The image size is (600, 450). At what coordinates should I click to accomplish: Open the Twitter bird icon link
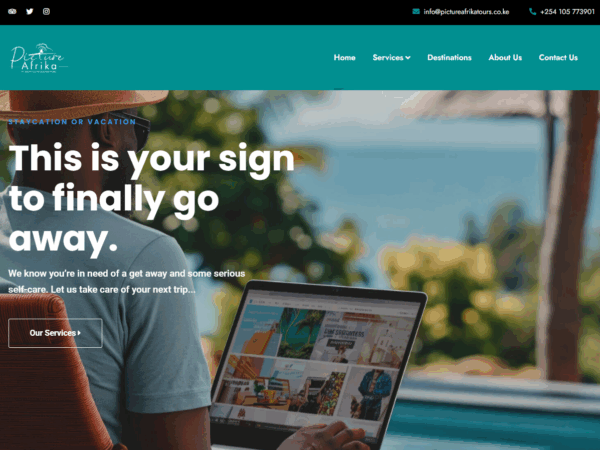29,11
